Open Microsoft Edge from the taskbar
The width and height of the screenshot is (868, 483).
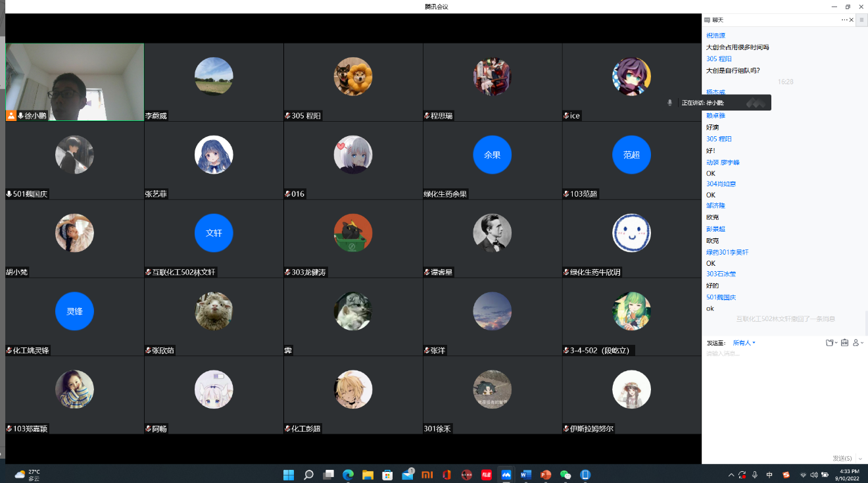[x=348, y=474]
